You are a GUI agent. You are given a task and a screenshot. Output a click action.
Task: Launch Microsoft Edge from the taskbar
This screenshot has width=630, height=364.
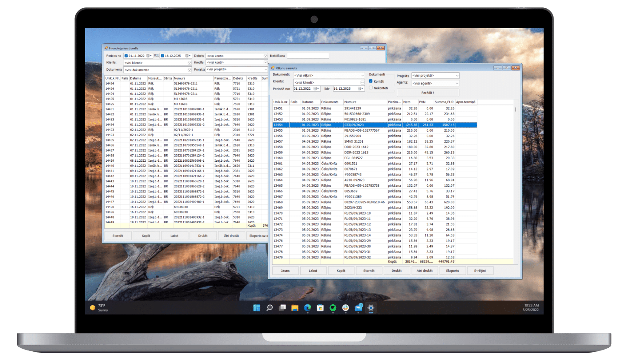(307, 308)
